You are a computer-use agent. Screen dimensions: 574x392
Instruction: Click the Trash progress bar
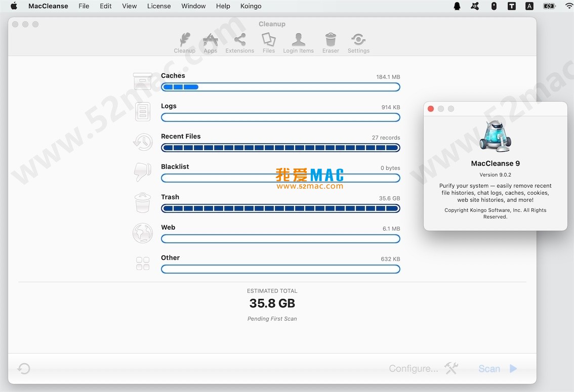[280, 208]
